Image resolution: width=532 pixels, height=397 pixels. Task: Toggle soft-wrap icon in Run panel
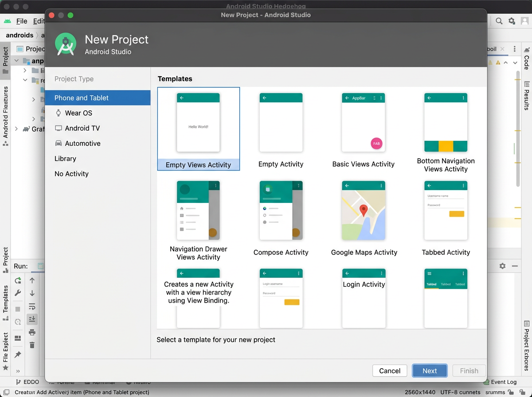pyautogui.click(x=32, y=306)
